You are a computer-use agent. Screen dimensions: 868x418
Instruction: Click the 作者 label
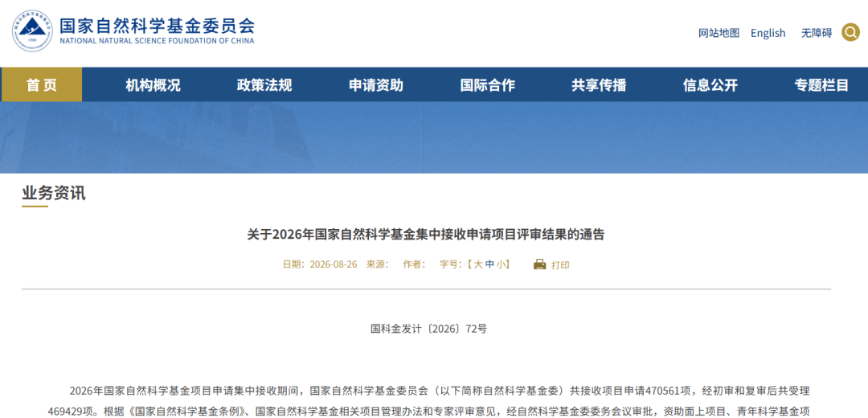415,264
